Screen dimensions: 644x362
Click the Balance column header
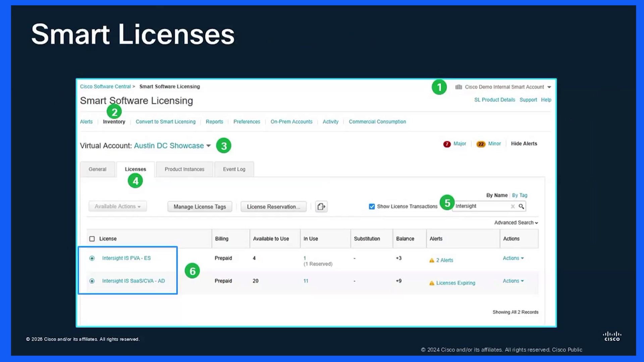click(x=405, y=239)
